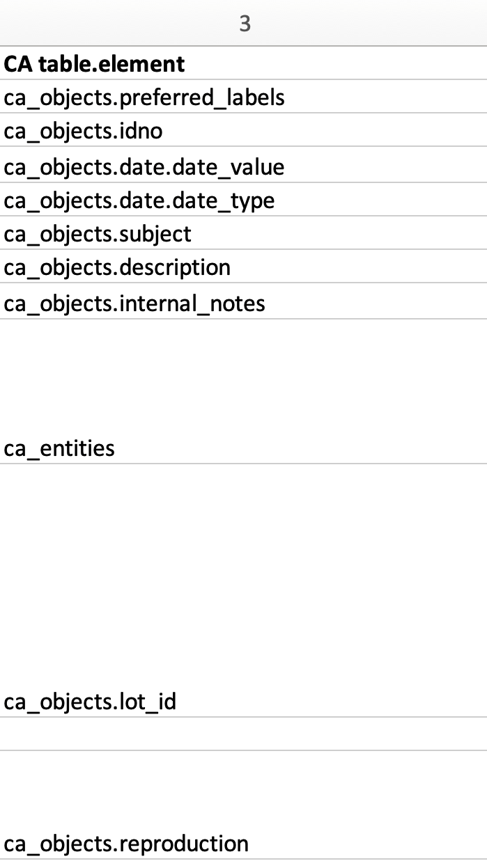Select the ca_objects.preferred_labels cell
Screen dimensions: 487x868
tap(144, 97)
